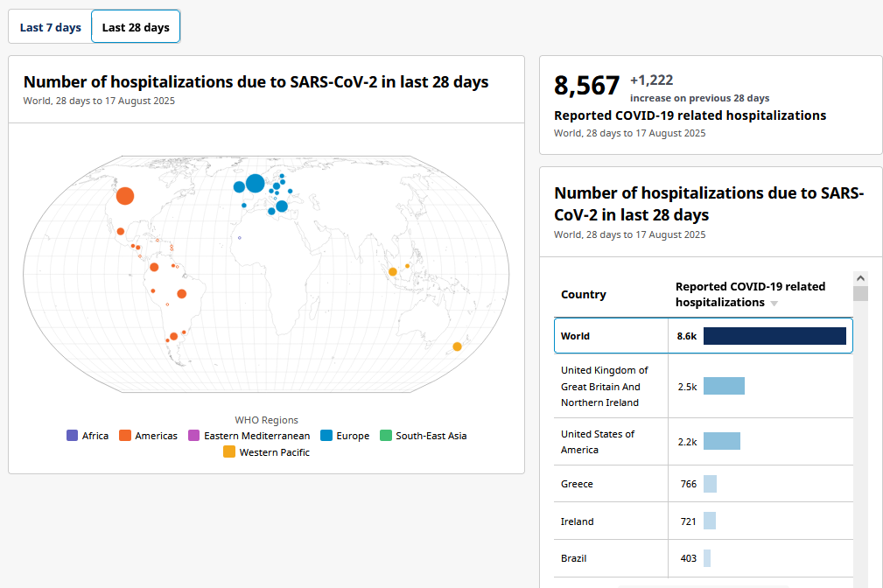883x588 pixels.
Task: Select the World row in table
Action: (x=704, y=336)
